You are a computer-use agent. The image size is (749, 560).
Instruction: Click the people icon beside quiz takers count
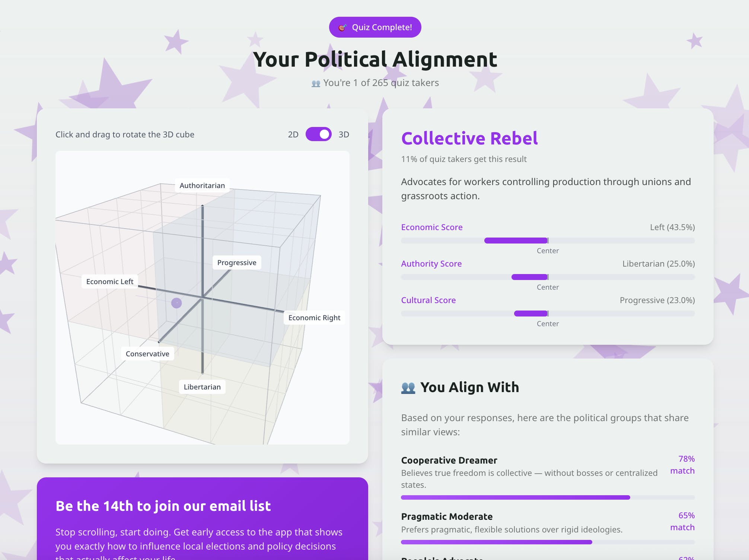(316, 83)
